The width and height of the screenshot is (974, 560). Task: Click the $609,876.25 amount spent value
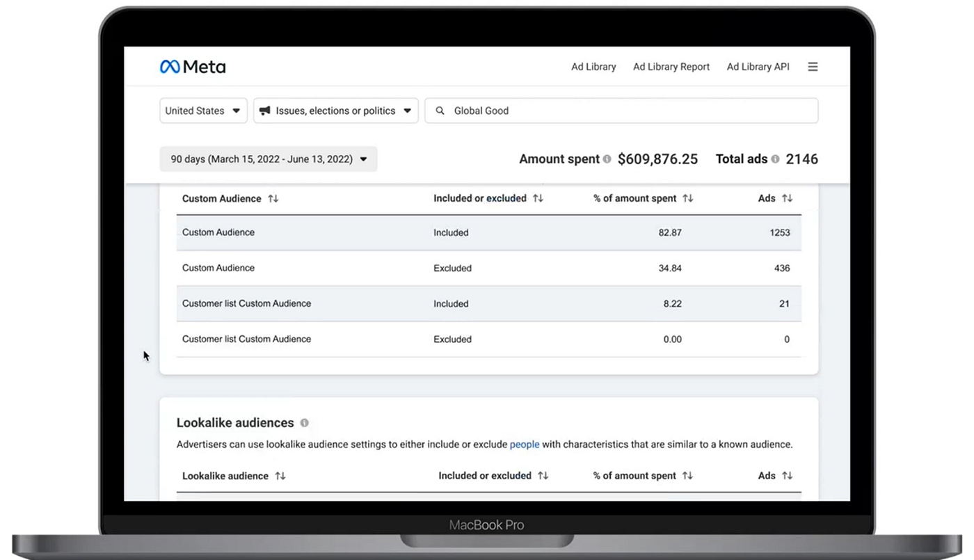click(x=657, y=159)
